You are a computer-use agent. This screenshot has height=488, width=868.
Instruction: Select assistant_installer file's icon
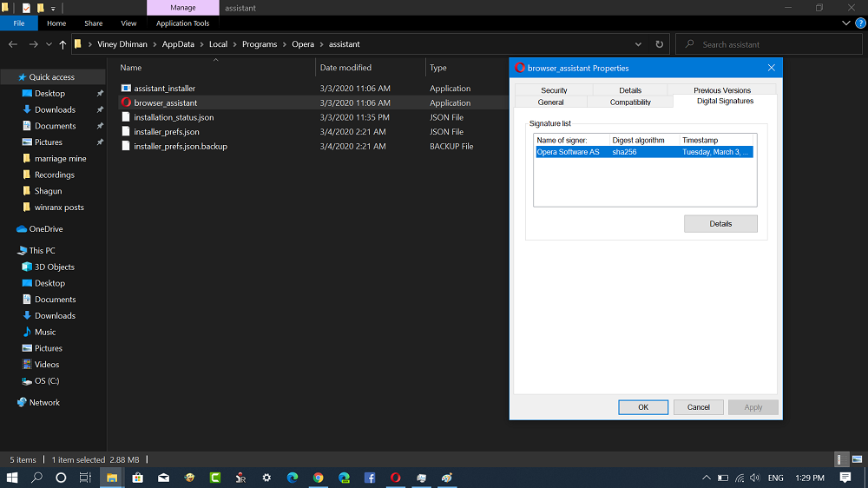click(126, 88)
